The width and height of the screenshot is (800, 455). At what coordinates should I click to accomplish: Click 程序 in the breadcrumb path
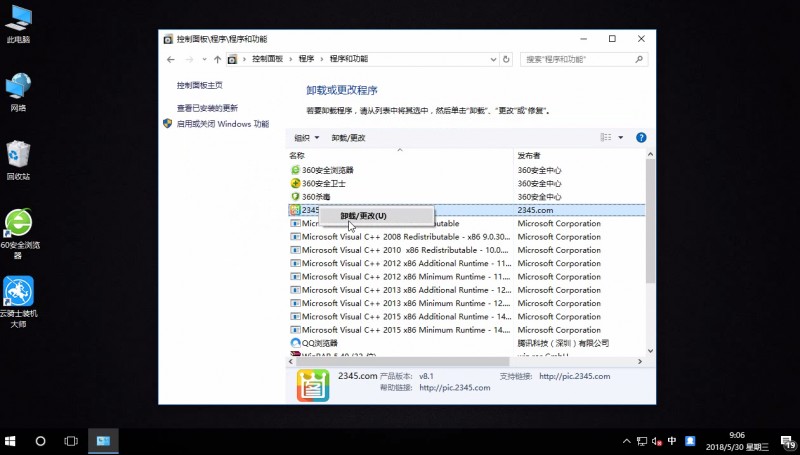pyautogui.click(x=307, y=59)
